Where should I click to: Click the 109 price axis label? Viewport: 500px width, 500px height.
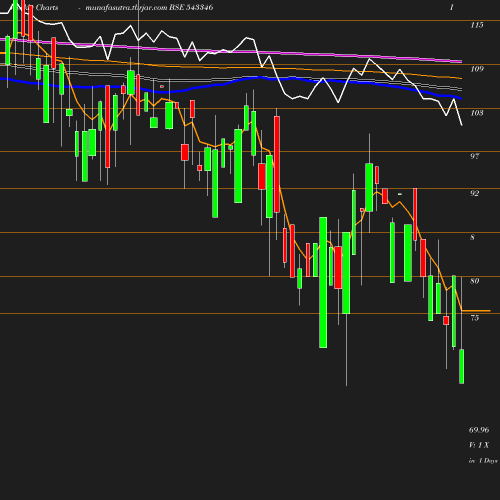(477, 69)
